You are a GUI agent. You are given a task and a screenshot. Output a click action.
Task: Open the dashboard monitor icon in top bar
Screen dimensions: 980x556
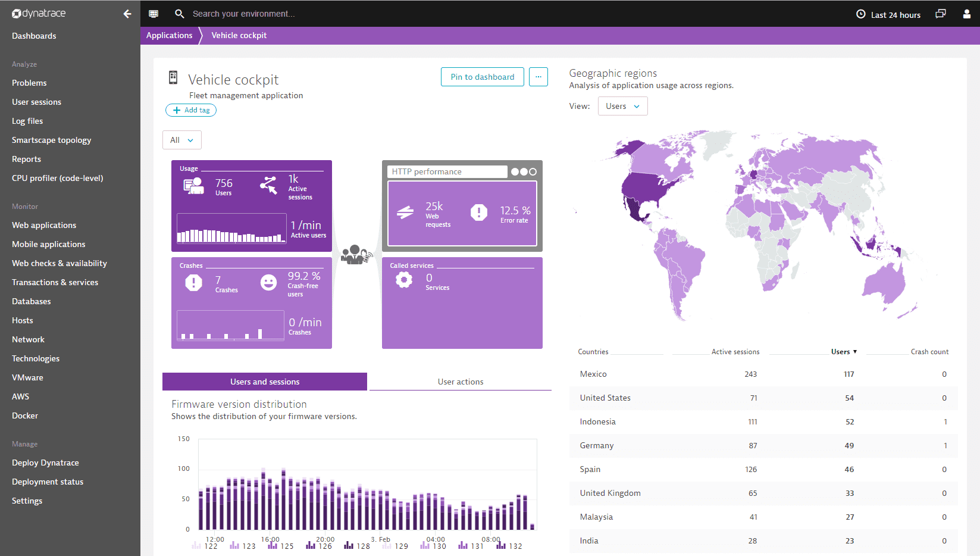point(154,14)
